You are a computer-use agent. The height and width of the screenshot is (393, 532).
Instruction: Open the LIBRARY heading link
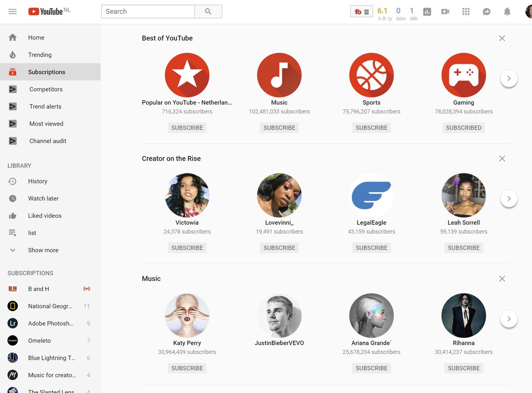point(20,166)
